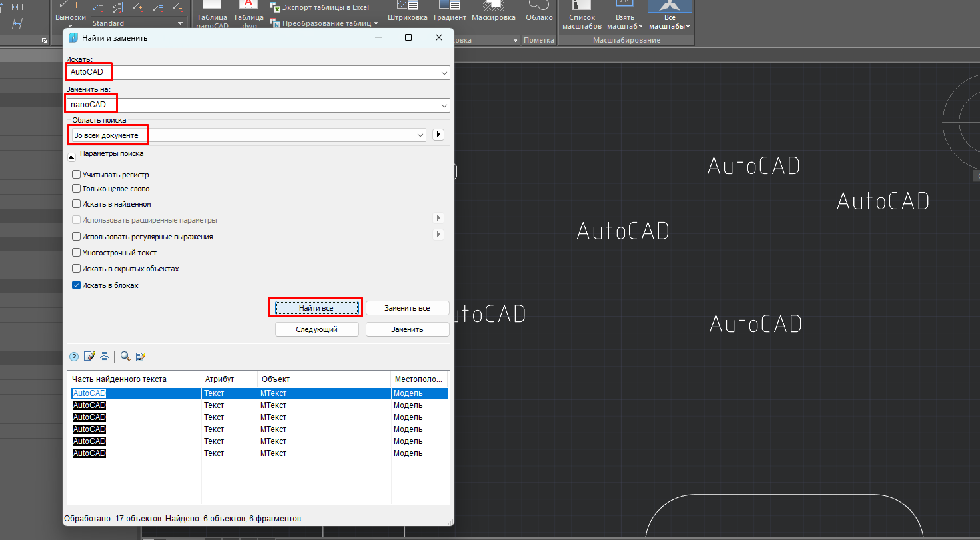Open the Искать history dropdown arrow

(x=444, y=72)
